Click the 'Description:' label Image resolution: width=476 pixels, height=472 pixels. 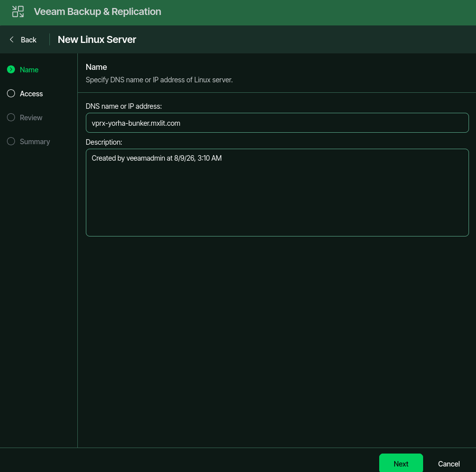point(104,142)
